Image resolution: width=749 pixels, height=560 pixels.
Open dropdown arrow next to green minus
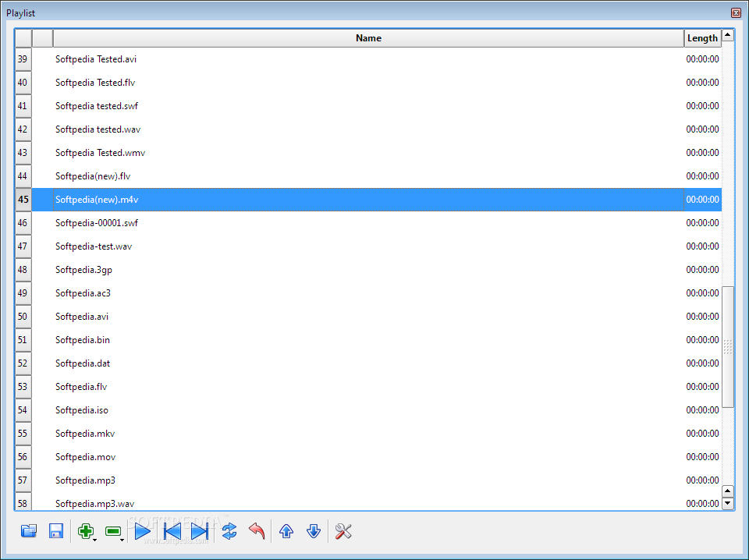point(122,540)
